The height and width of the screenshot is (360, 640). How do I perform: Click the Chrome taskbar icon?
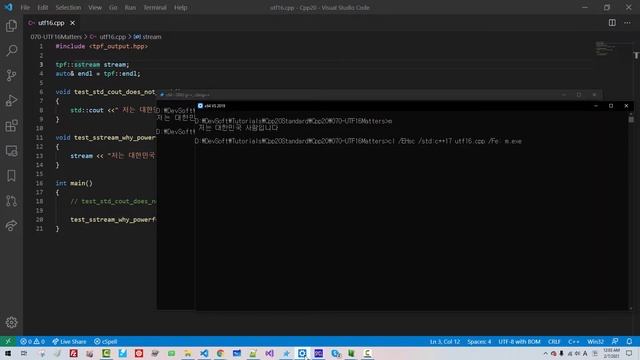tap(220, 353)
